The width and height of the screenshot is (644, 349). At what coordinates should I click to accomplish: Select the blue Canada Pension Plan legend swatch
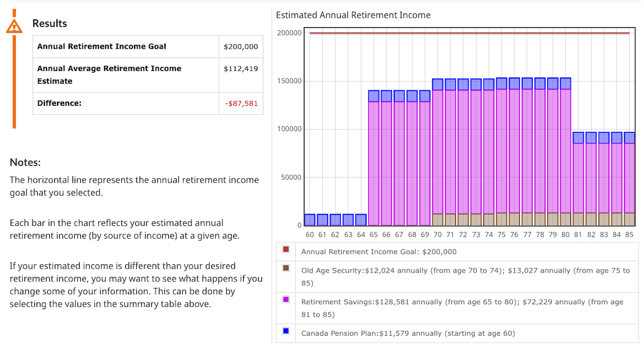point(285,331)
